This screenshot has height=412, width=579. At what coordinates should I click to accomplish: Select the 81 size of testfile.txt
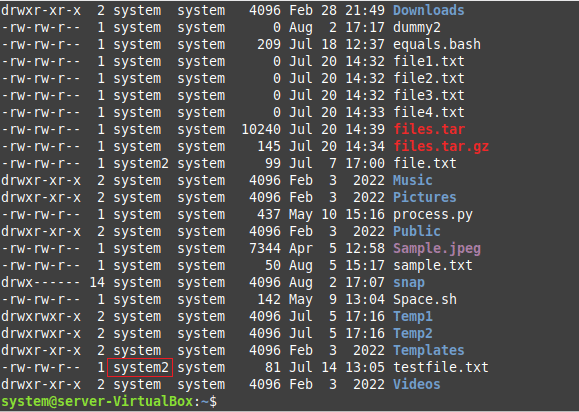pyautogui.click(x=273, y=367)
